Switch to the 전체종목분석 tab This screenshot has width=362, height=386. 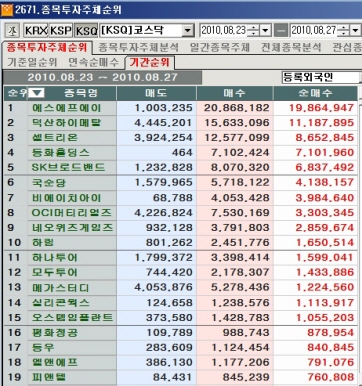[x=291, y=47]
